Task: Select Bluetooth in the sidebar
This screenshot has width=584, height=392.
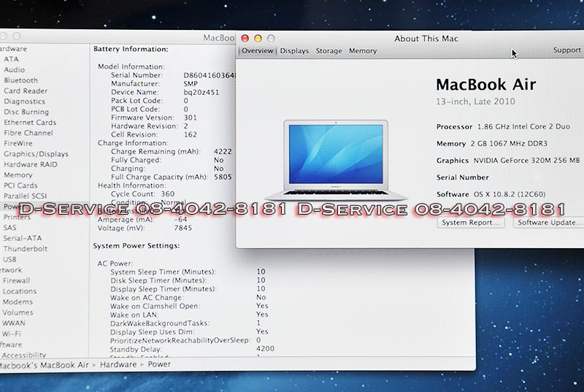Action: (20, 80)
